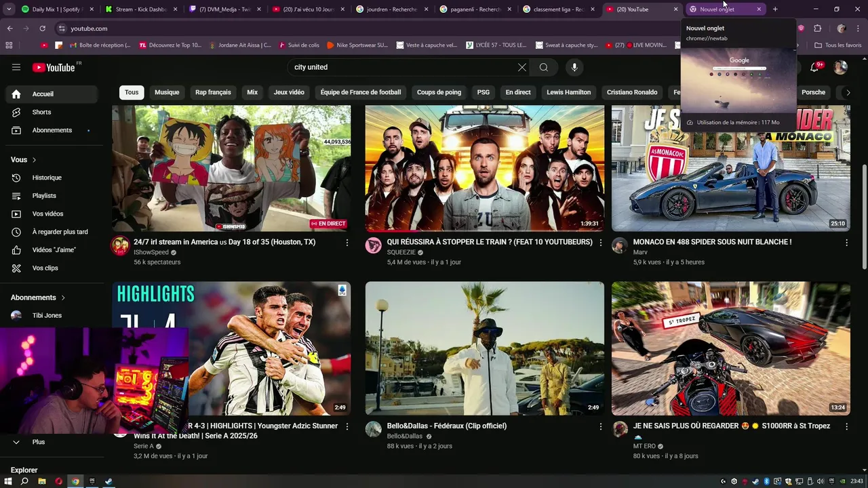Open Chrome extensions puzzle icon
Viewport: 868px width, 488px height.
click(x=817, y=28)
